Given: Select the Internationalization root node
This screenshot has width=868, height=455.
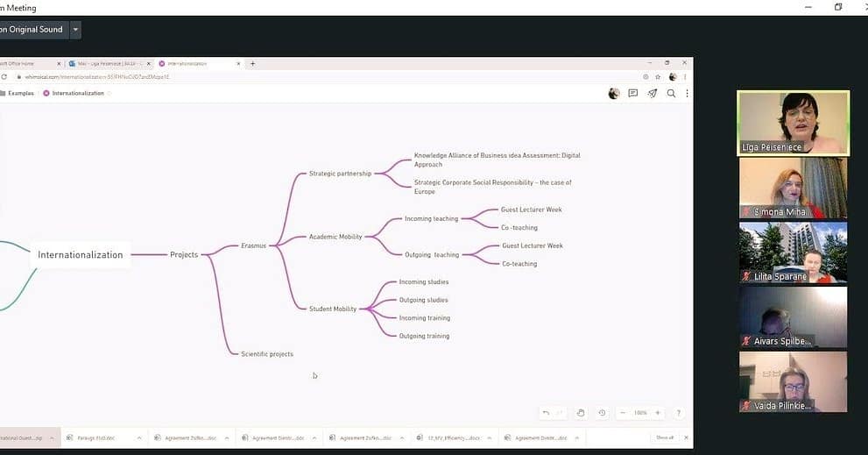Looking at the screenshot, I should 81,255.
